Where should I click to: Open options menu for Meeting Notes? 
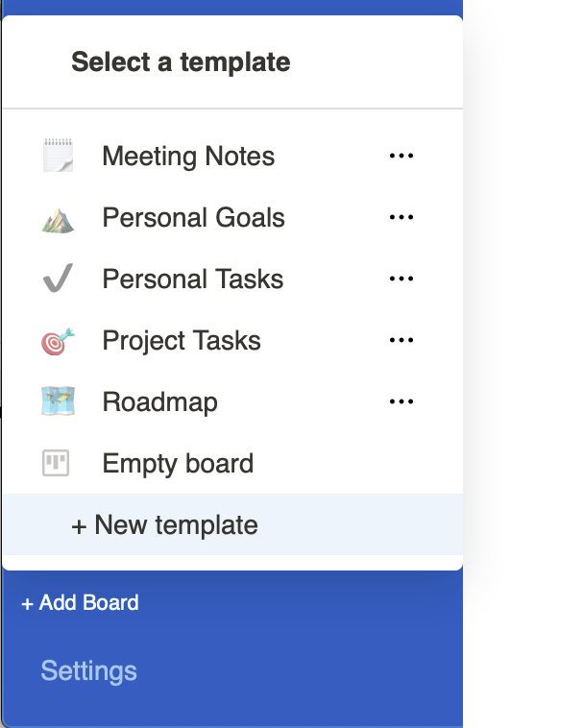point(401,157)
